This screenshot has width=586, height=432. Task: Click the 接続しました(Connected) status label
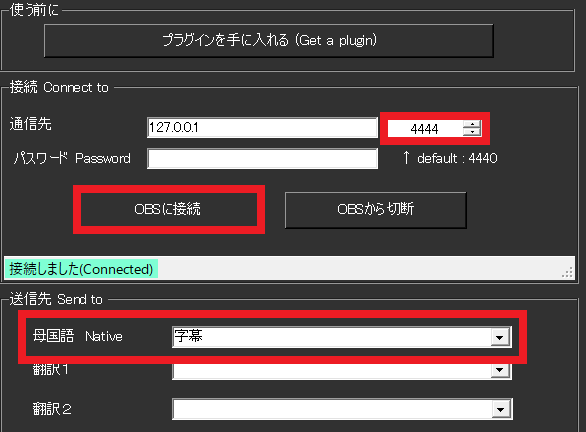81,269
